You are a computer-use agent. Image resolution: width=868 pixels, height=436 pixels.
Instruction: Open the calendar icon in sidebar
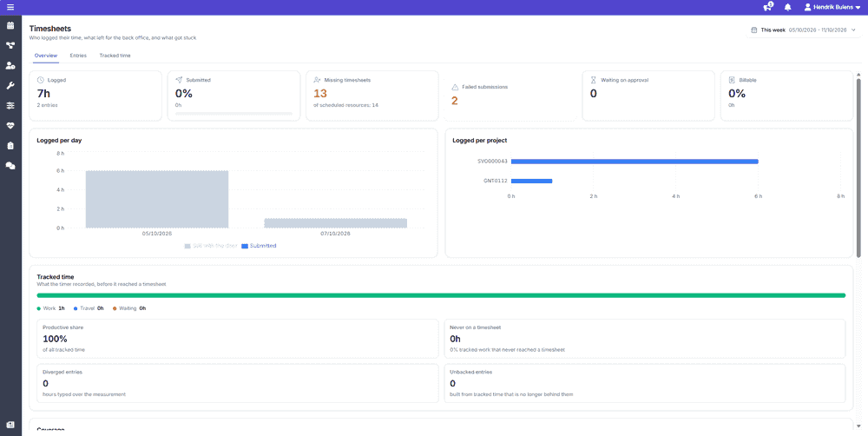[10, 25]
